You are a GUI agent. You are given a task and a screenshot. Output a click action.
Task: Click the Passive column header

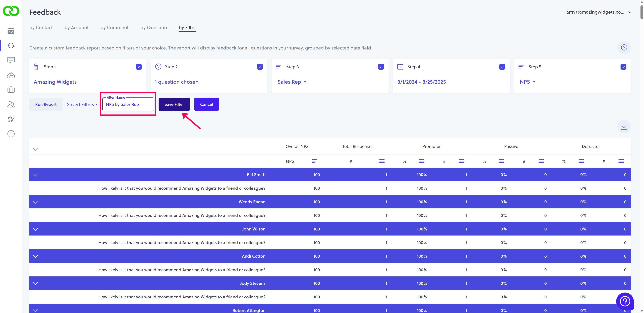pyautogui.click(x=511, y=146)
